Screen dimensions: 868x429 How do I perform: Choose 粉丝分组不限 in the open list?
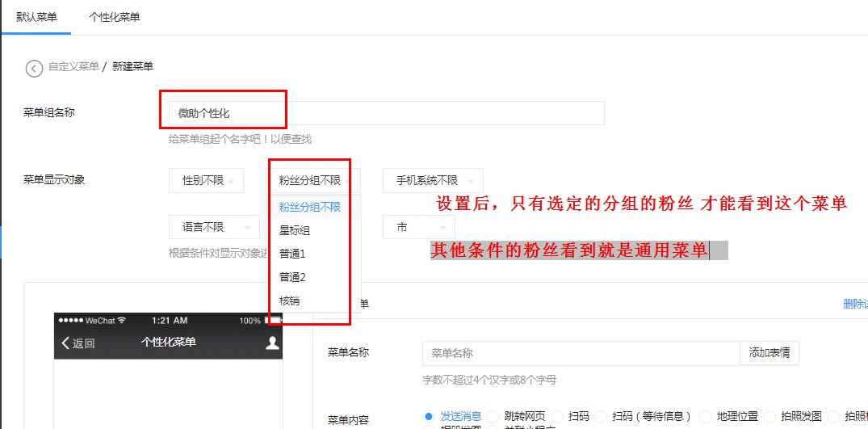coord(314,208)
